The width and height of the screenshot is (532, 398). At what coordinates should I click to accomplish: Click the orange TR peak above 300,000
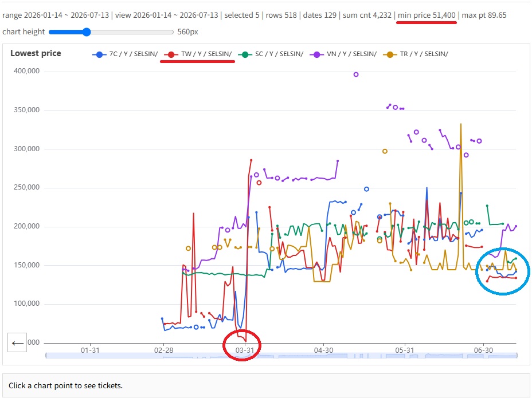click(x=461, y=124)
